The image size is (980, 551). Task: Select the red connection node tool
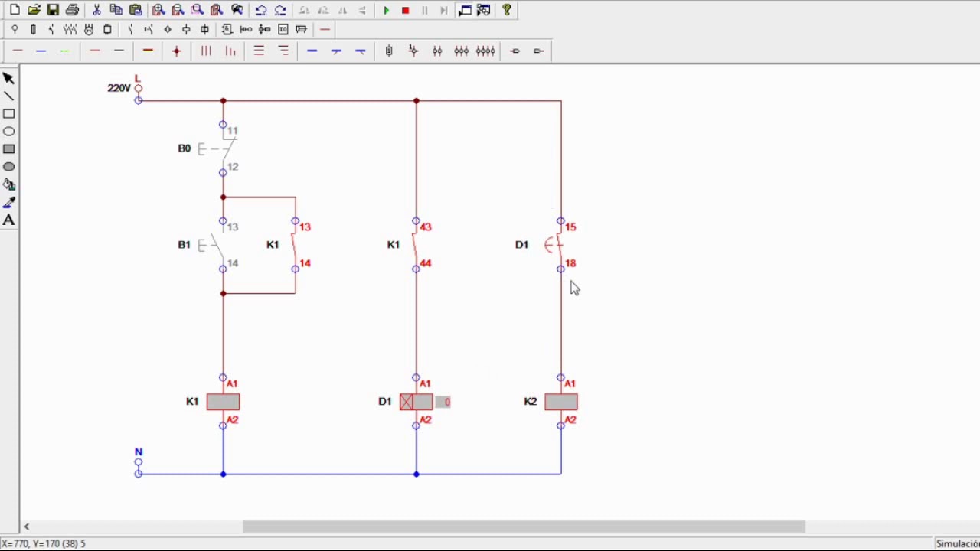(176, 51)
